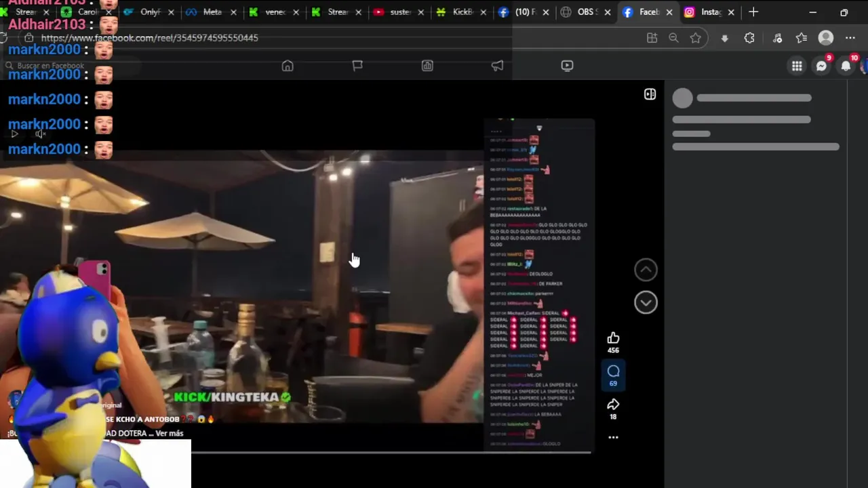
Task: Go to previous reel with up arrow
Action: [x=646, y=270]
